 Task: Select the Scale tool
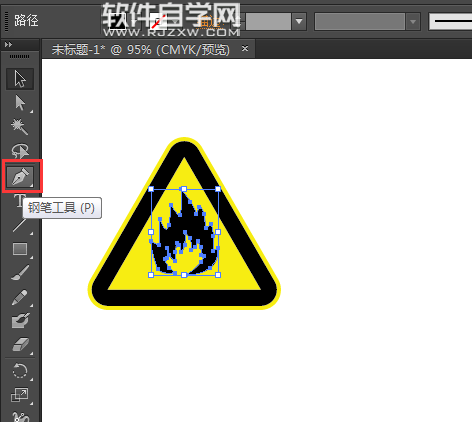[20, 395]
